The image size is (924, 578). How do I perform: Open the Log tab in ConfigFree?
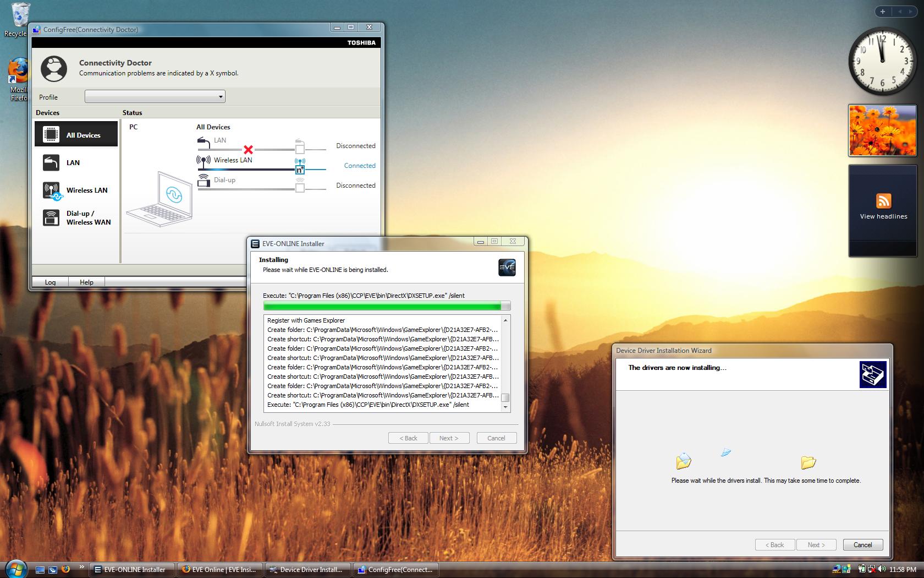click(50, 282)
